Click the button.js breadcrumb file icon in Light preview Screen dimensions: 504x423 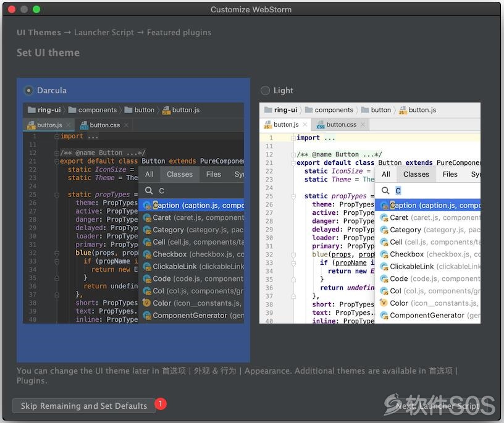[x=403, y=111]
